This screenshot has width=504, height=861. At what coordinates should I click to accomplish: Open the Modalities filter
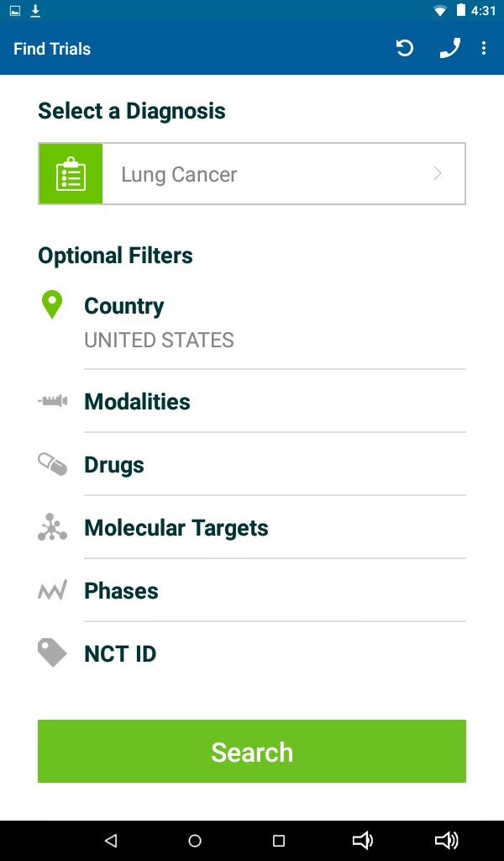coord(252,401)
